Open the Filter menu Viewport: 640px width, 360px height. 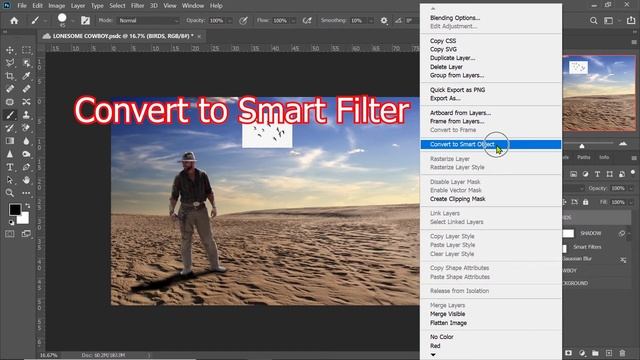(x=137, y=6)
